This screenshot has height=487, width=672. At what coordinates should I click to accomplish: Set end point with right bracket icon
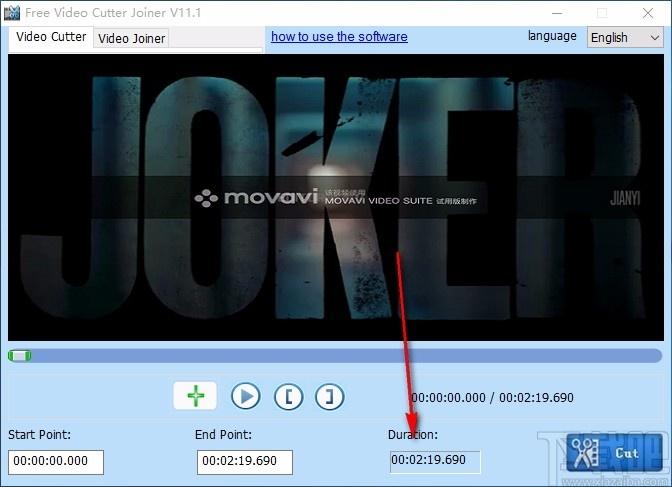click(x=329, y=397)
